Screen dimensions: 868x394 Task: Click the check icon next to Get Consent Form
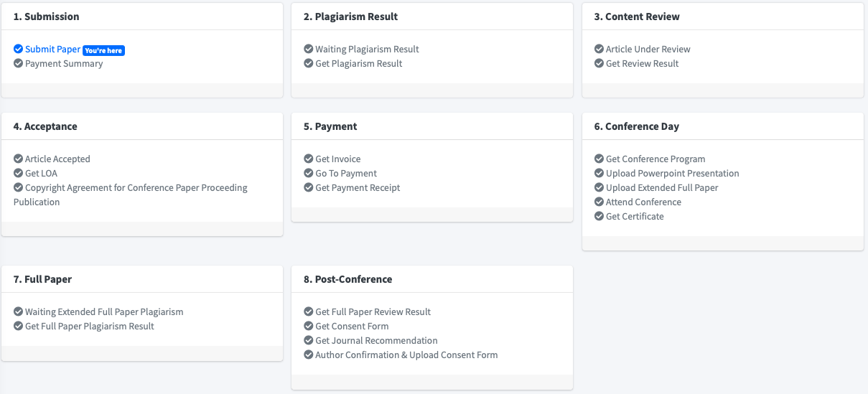[x=309, y=326]
